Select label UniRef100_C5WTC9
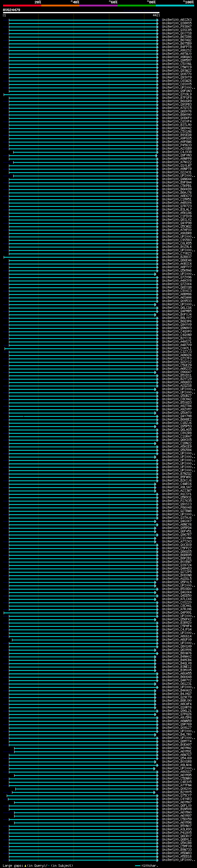Image resolution: width=197 pixels, height=868 pixels. tap(177, 67)
